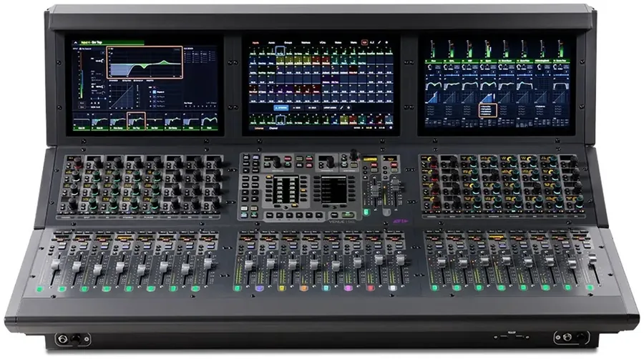The image size is (644, 359).
Task: Tap the green channel name banner on left screen
Action: (x=112, y=42)
